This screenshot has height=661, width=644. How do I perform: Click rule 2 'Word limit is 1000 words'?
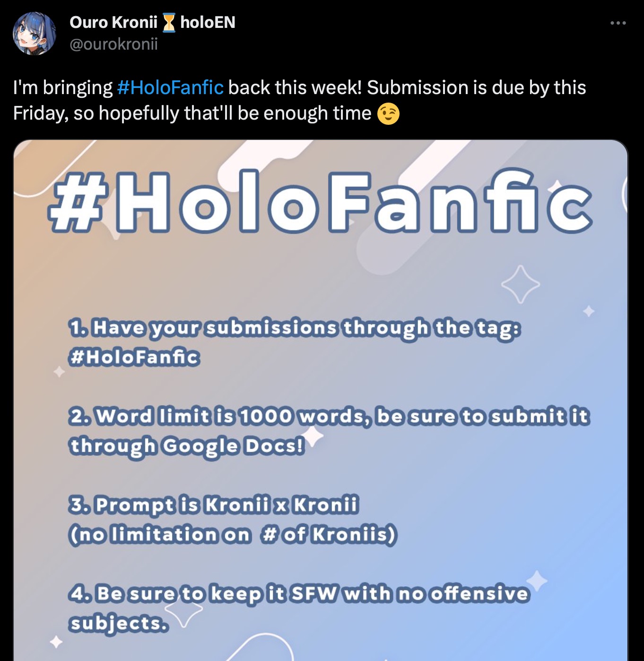coord(329,416)
